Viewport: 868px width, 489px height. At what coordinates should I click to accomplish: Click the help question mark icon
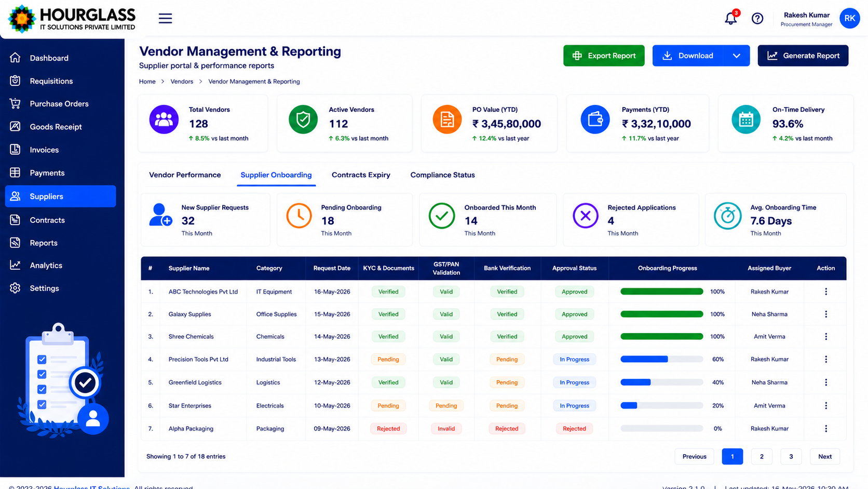pyautogui.click(x=757, y=19)
